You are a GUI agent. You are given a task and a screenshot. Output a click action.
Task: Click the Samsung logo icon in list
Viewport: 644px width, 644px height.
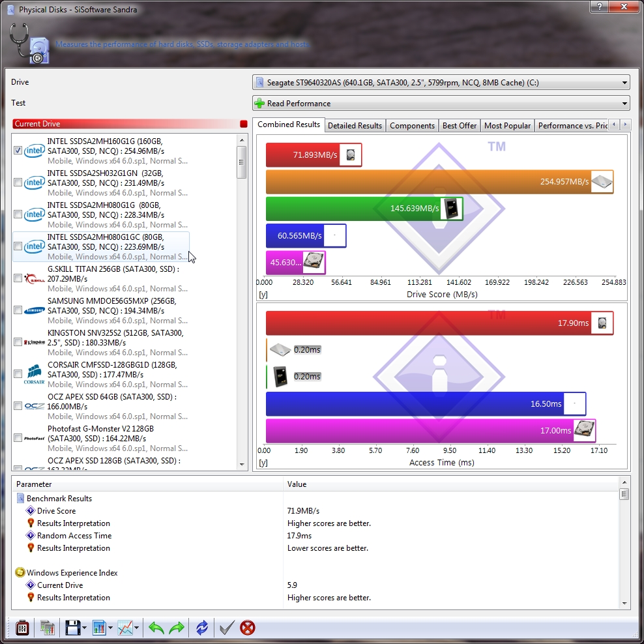35,310
